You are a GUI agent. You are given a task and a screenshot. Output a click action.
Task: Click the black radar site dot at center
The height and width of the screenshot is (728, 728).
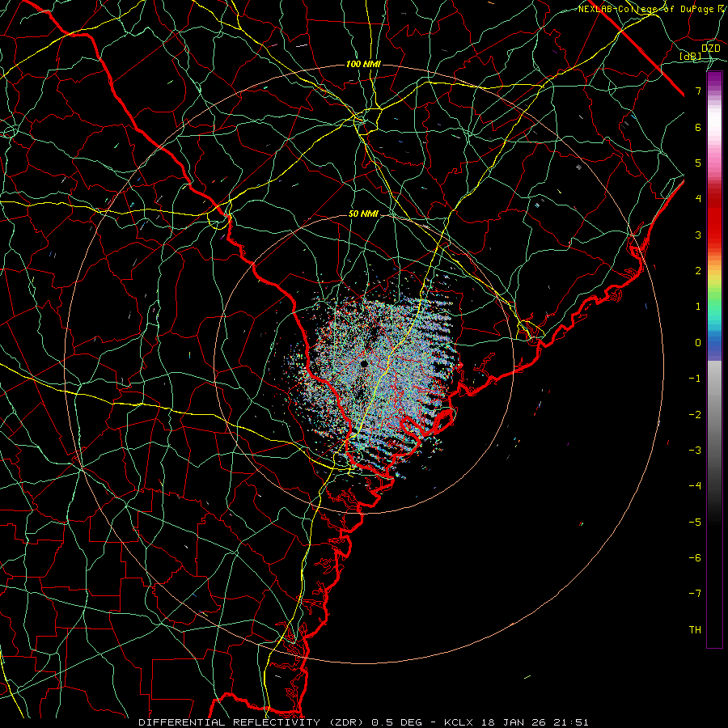pos(364,363)
